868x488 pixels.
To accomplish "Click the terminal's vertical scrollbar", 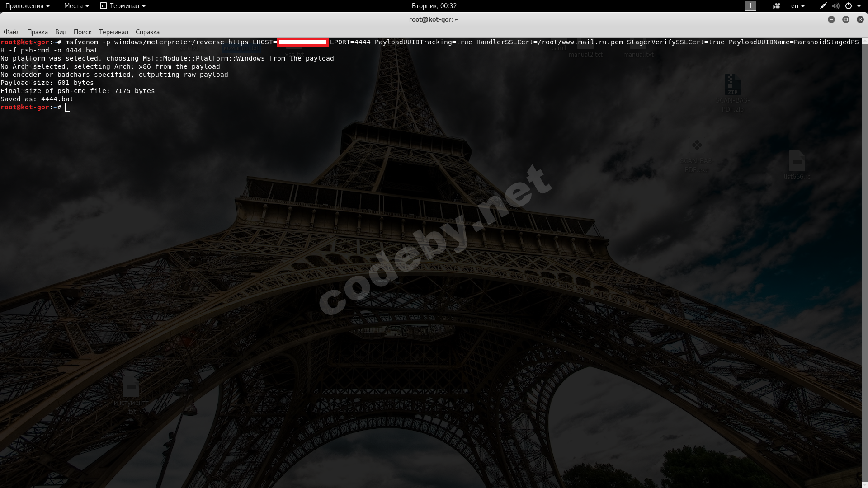I will (864, 262).
